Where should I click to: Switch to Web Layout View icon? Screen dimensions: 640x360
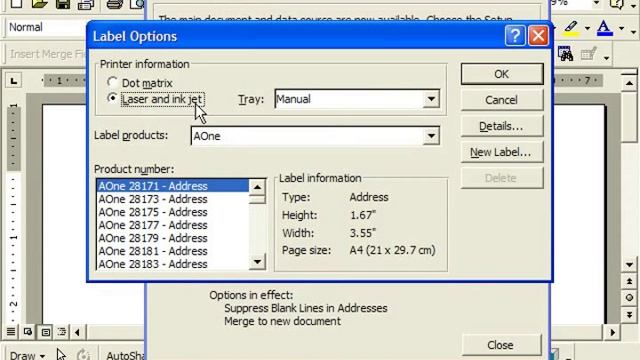[28, 332]
